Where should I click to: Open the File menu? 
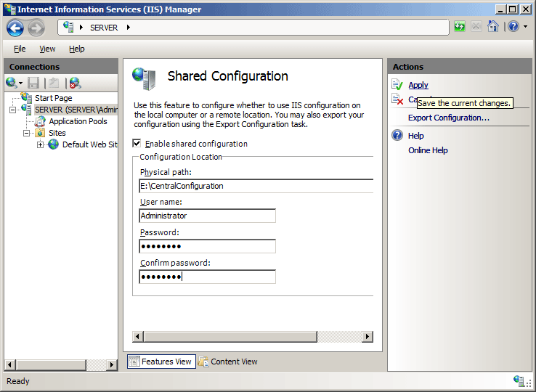[20, 49]
